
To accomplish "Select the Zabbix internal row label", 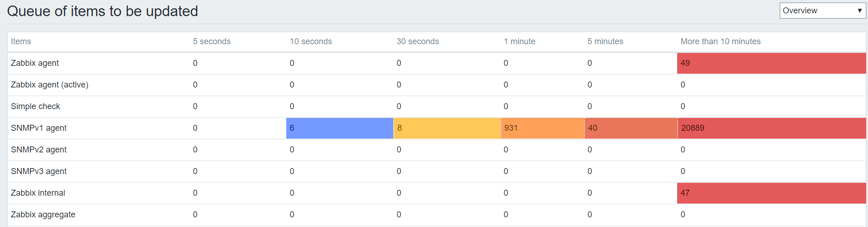I will point(38,193).
